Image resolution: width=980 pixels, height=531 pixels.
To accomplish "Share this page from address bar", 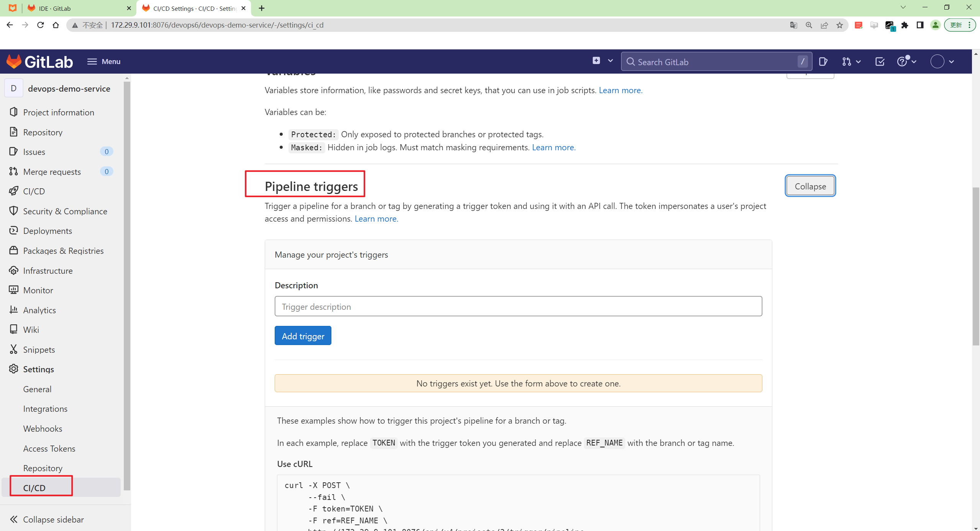I will click(x=824, y=25).
